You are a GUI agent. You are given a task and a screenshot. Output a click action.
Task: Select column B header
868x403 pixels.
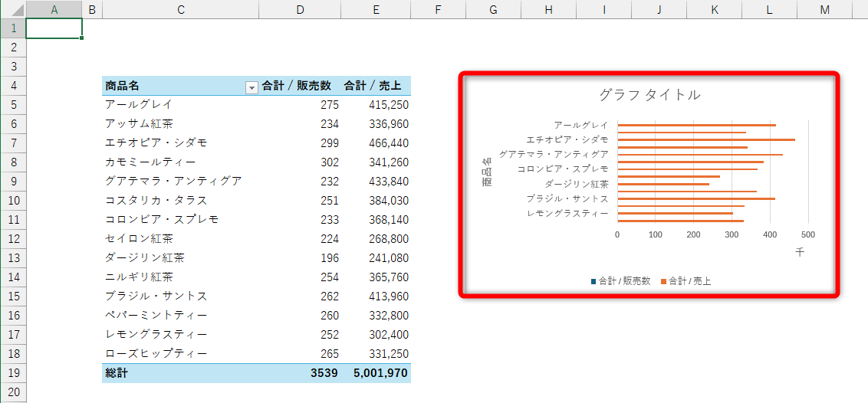[x=93, y=9]
